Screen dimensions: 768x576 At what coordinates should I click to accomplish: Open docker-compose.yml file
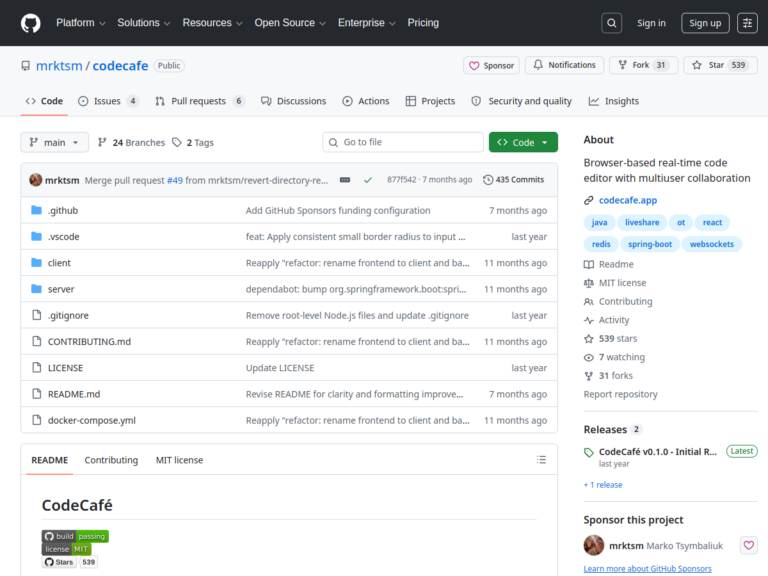pos(92,420)
